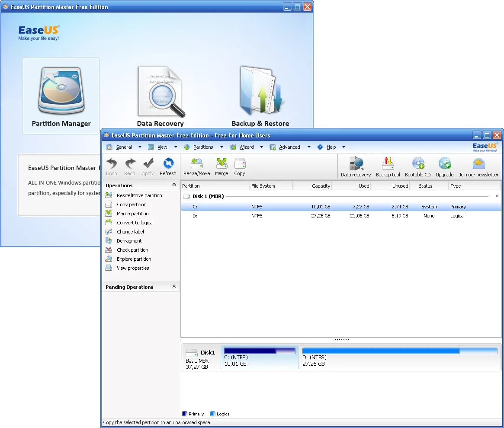504x428 pixels.
Task: Expand the dropdown arrow beside Help
Action: [343, 147]
